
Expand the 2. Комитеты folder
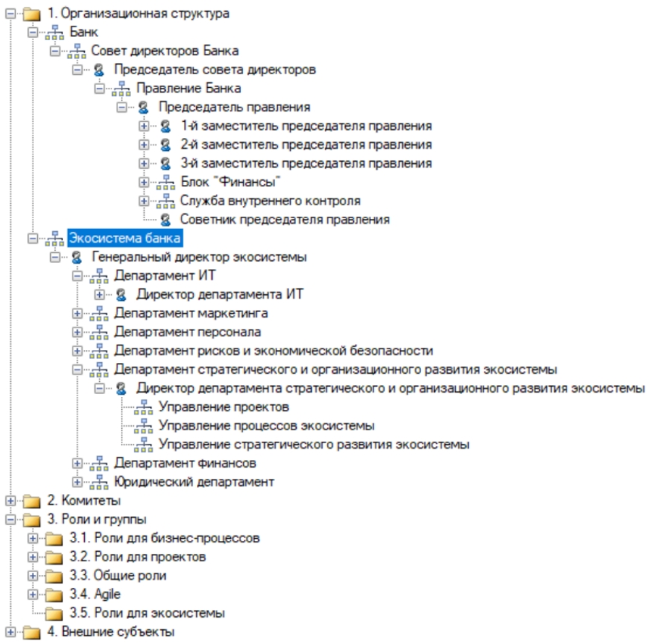[x=9, y=501]
